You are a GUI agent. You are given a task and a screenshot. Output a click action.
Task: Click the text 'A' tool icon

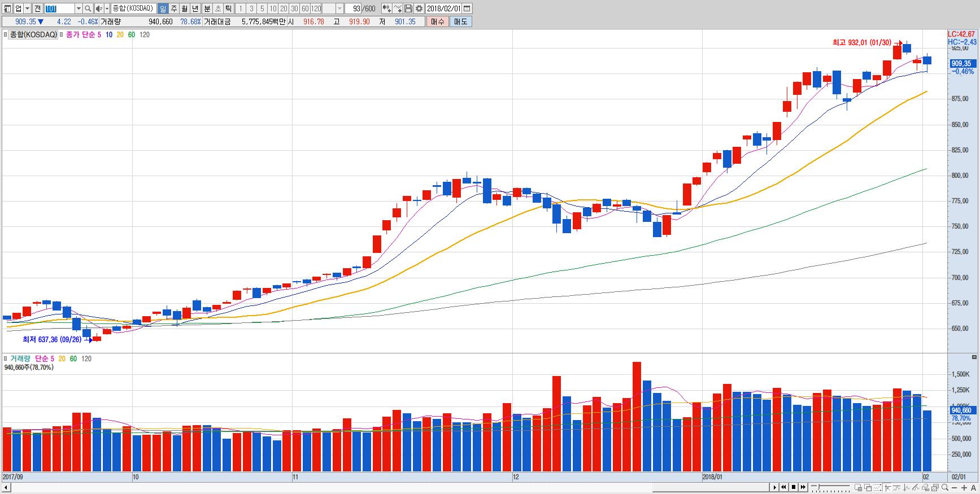tap(972, 487)
